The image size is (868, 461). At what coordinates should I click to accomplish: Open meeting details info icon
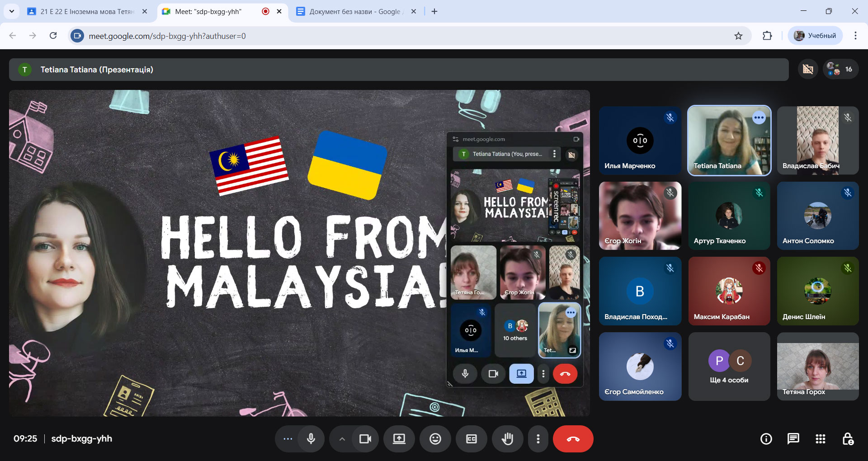coord(766,439)
